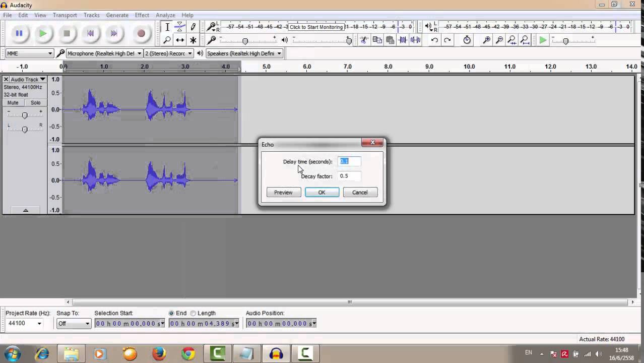Open Firefox from the taskbar
644x363 pixels.
click(159, 354)
